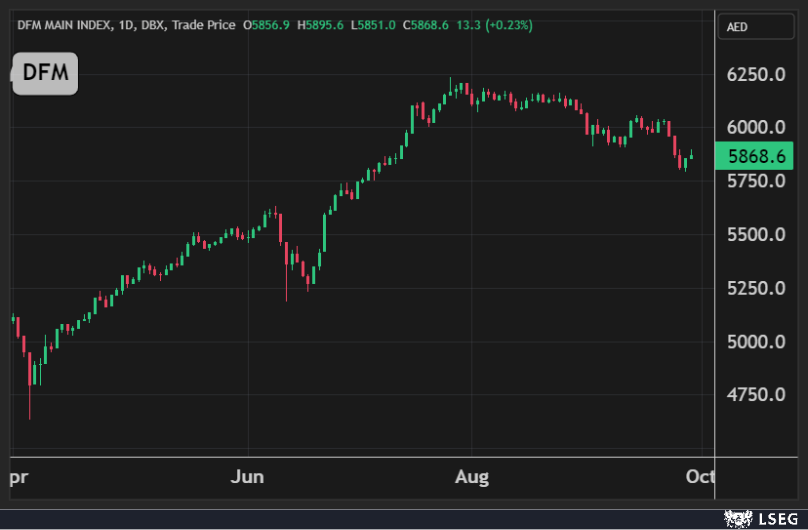Image resolution: width=808 pixels, height=530 pixels.
Task: Click the DBX exchange label
Action: (150, 24)
